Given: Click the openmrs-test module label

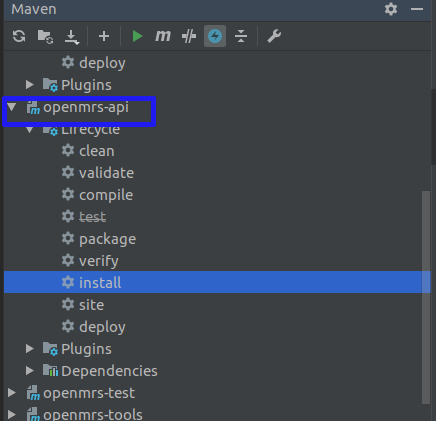Looking at the screenshot, I should pos(89,393).
